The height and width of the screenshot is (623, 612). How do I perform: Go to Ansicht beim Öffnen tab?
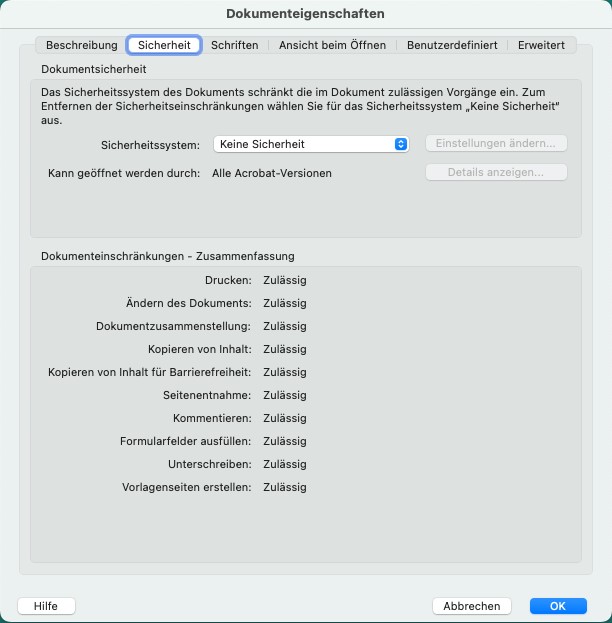point(332,45)
